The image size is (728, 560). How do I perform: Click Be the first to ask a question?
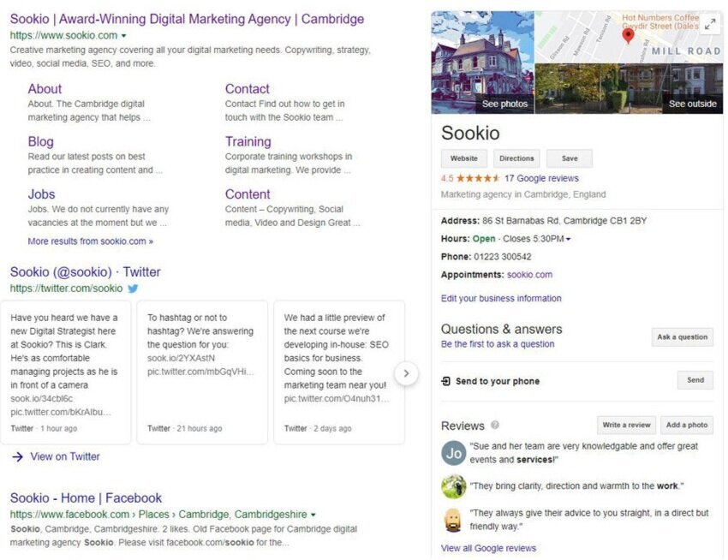point(498,344)
